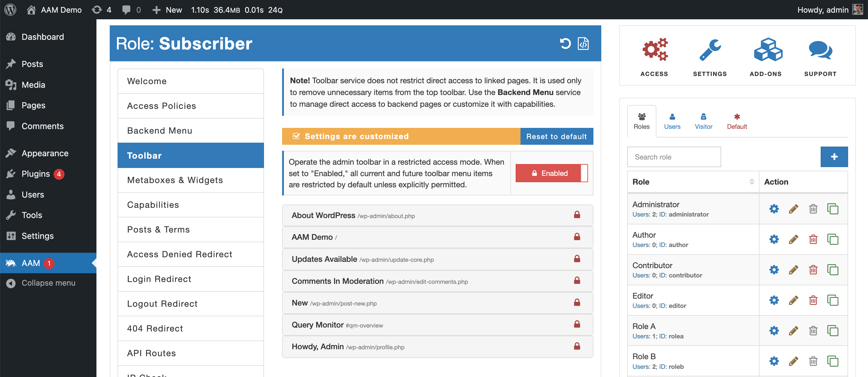Click Reset to default button
This screenshot has height=377, width=868.
(x=556, y=136)
